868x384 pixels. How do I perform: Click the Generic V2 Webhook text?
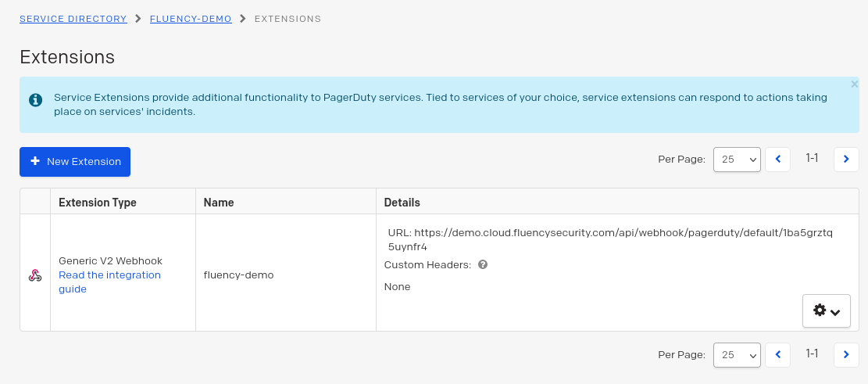pyautogui.click(x=111, y=260)
